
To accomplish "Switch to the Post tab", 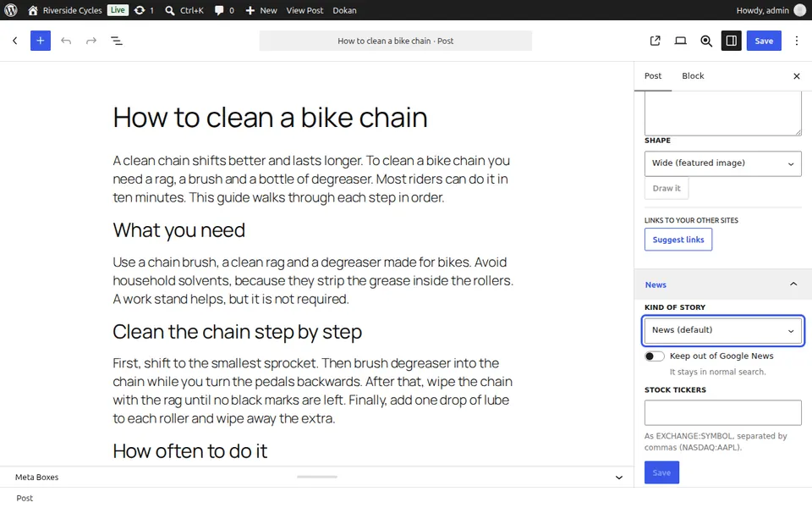I will pos(653,75).
